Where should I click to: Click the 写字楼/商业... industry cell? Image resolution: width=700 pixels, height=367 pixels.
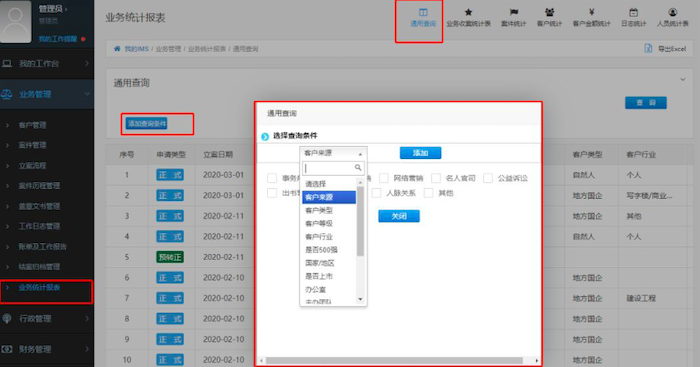(649, 196)
